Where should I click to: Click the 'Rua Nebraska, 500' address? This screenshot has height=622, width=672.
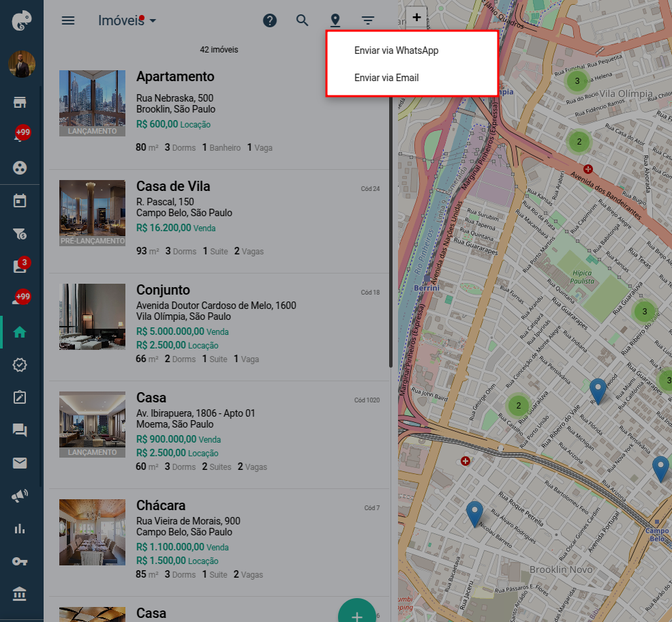[175, 98]
